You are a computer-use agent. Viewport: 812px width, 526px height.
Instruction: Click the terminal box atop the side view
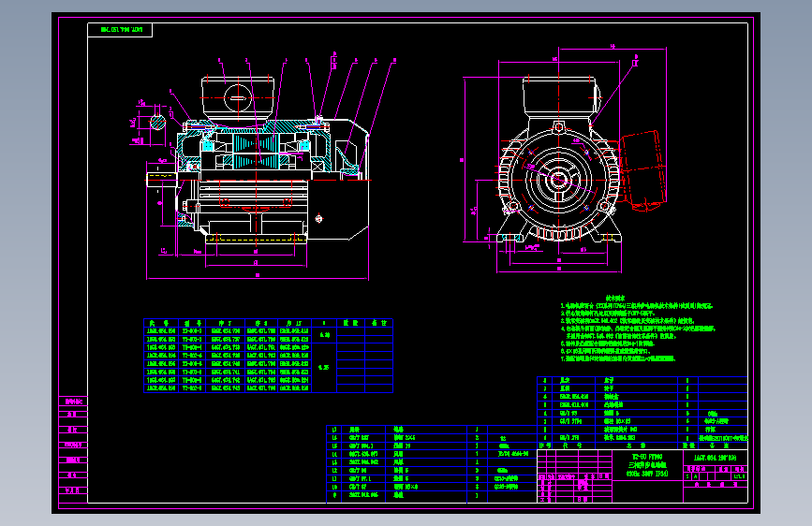click(238, 96)
